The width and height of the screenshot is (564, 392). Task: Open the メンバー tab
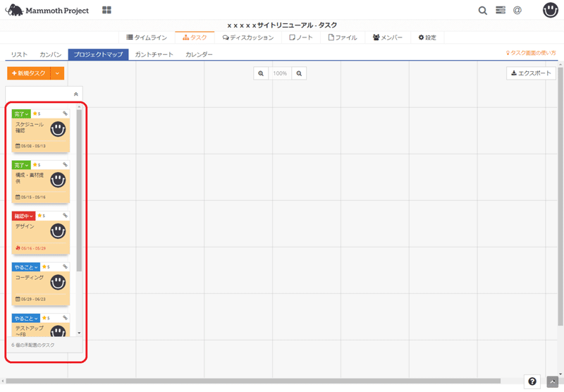tap(387, 37)
